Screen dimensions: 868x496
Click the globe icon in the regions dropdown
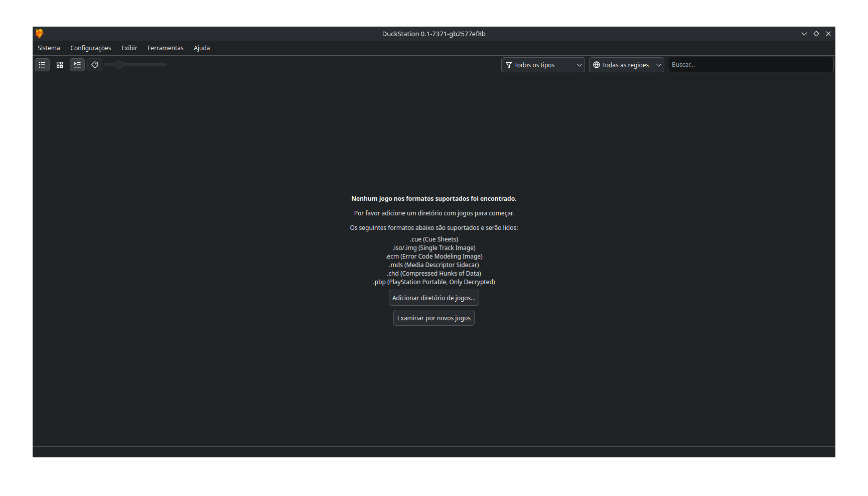597,65
